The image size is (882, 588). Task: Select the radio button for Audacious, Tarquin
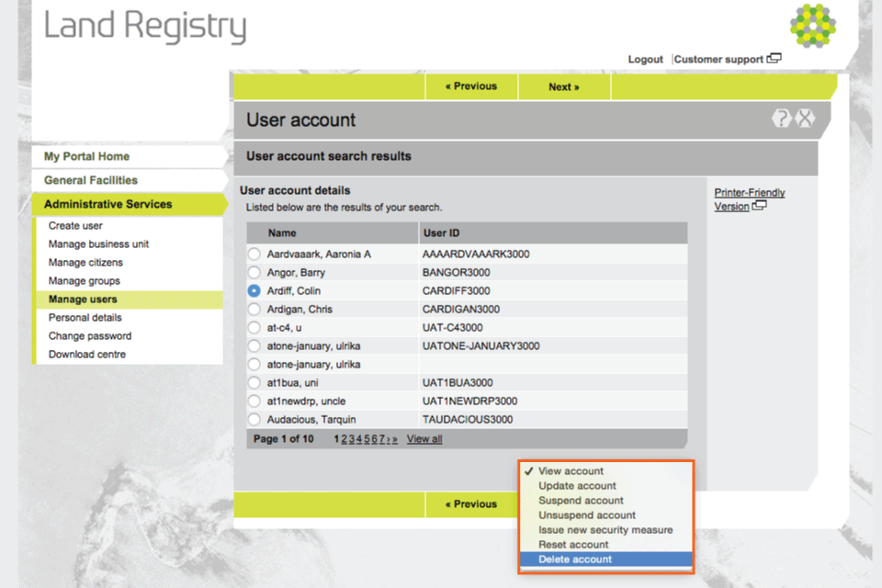click(x=254, y=420)
